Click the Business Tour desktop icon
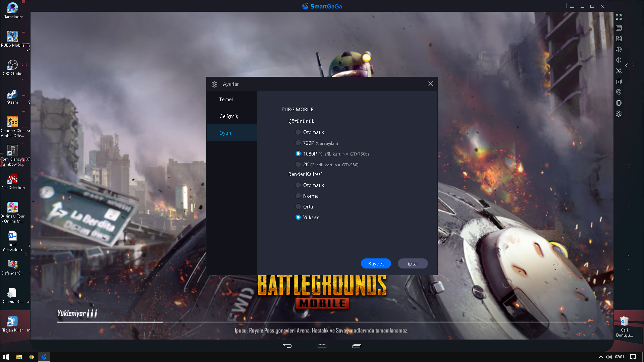Screen dimensions: 644x362 coord(13,212)
